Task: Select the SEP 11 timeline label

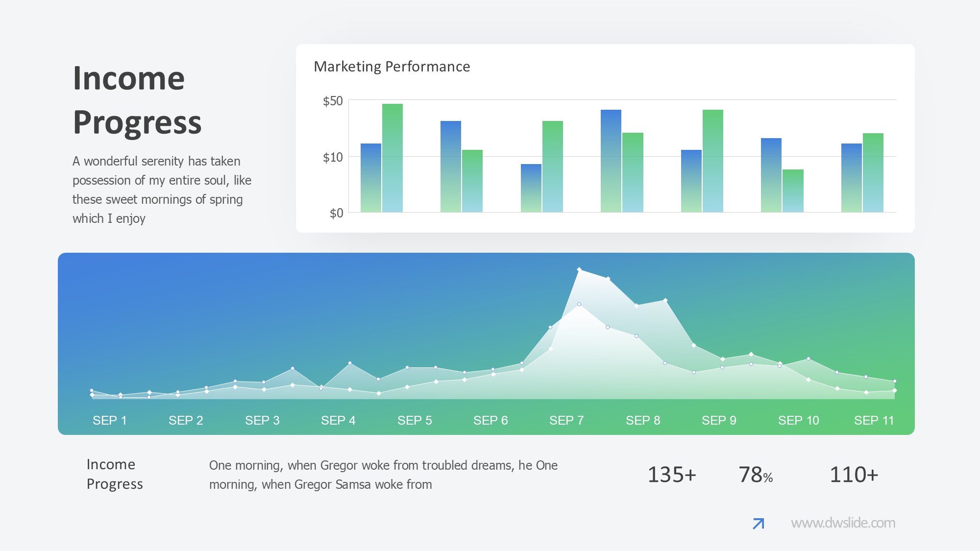Action: point(874,420)
